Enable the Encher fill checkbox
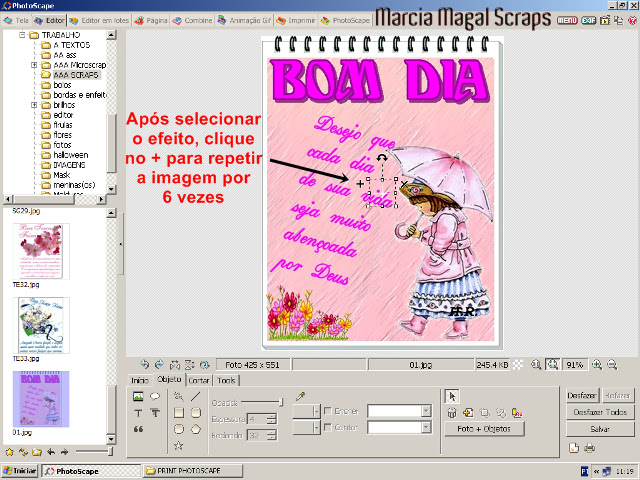 click(327, 411)
